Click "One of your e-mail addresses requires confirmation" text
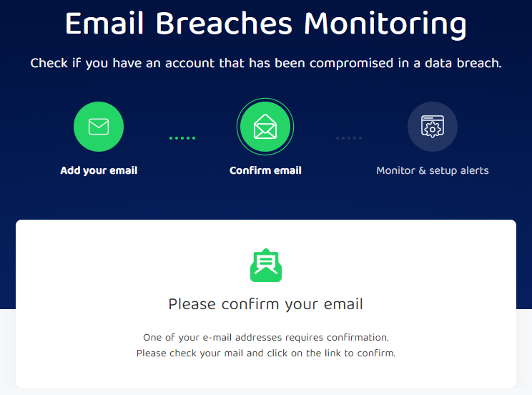532x395 pixels. (265, 337)
